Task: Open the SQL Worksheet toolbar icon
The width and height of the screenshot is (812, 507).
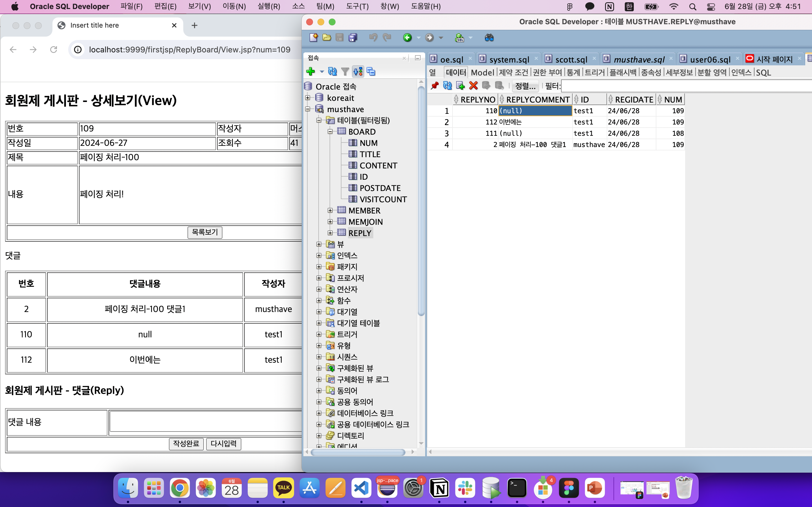Action: 459,37
